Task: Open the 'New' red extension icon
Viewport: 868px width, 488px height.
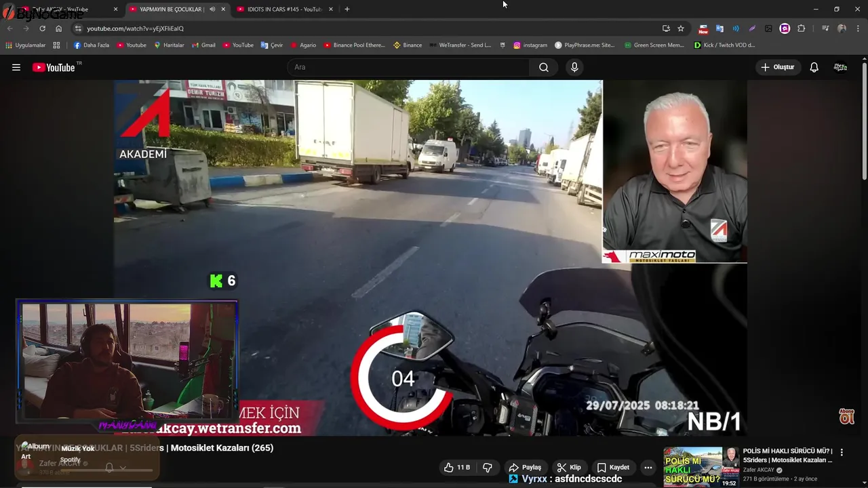Action: tap(703, 28)
